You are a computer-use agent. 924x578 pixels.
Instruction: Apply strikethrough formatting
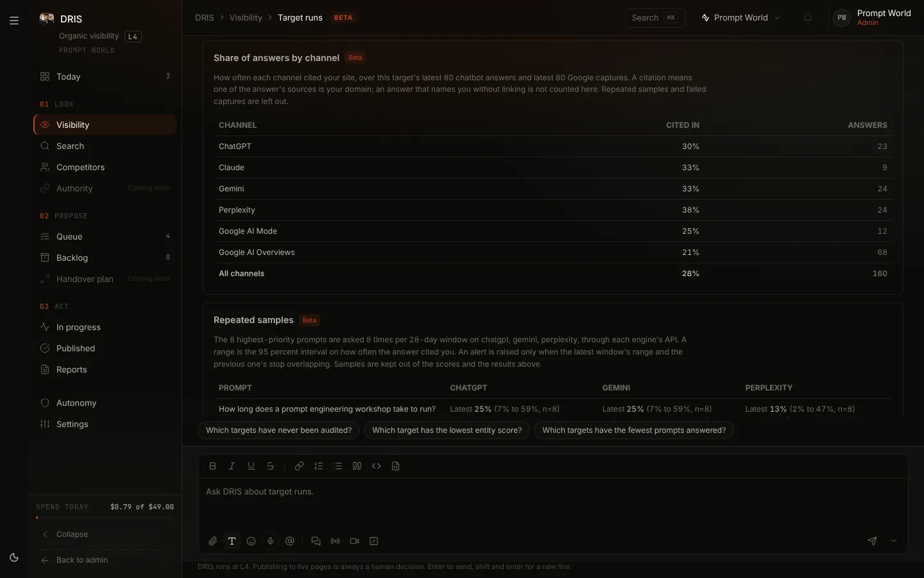pos(271,466)
